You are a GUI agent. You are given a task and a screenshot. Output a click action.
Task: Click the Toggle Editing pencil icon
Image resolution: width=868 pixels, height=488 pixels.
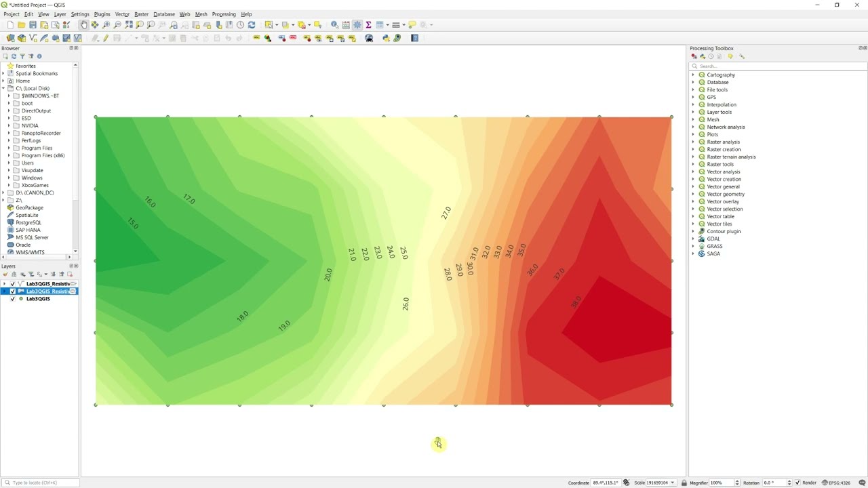(105, 38)
